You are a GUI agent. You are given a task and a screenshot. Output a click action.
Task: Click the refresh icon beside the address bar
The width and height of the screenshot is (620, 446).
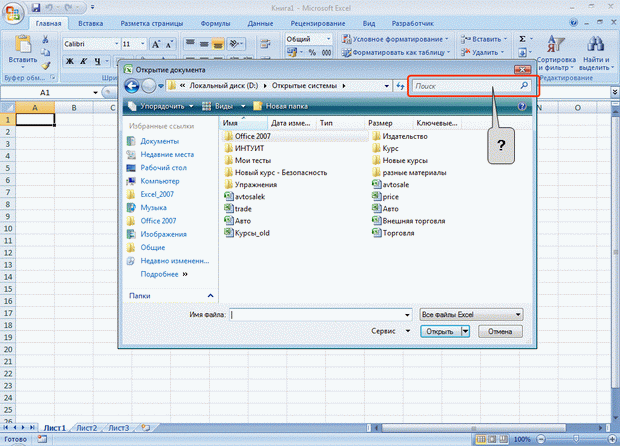tap(400, 86)
